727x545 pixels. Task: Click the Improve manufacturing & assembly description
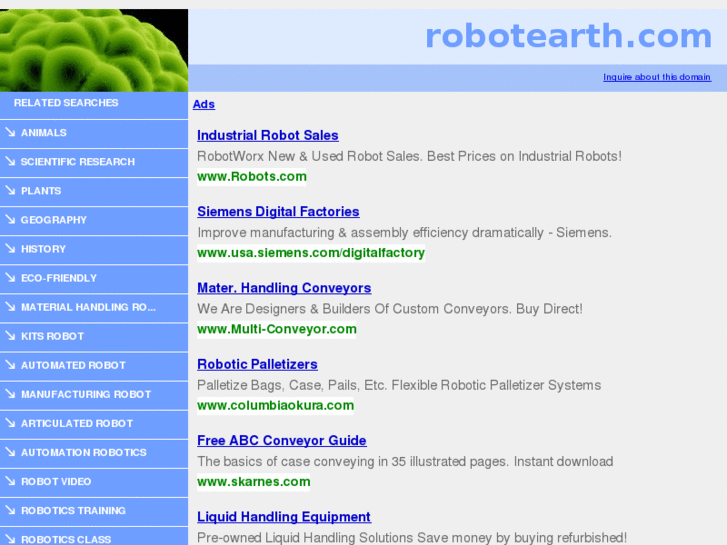click(x=404, y=232)
